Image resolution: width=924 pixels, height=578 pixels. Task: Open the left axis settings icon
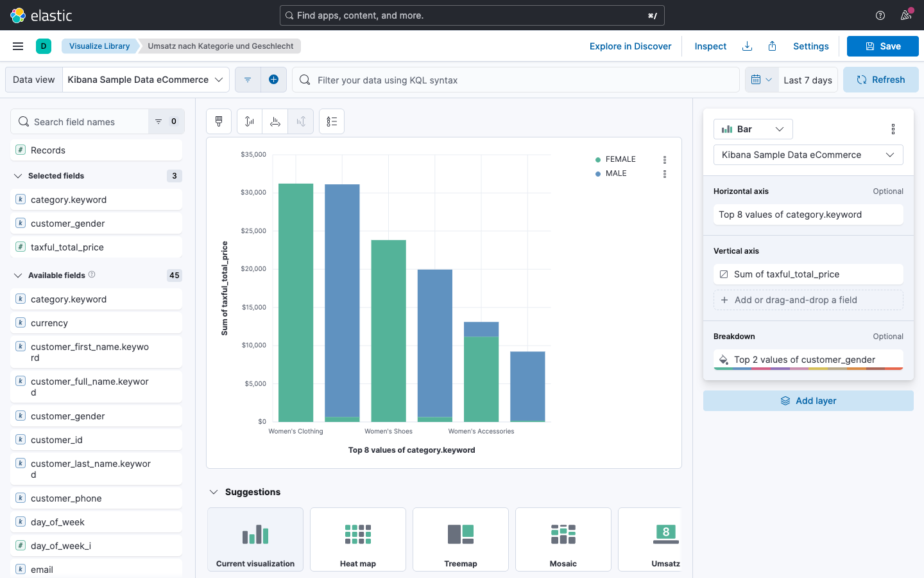250,121
